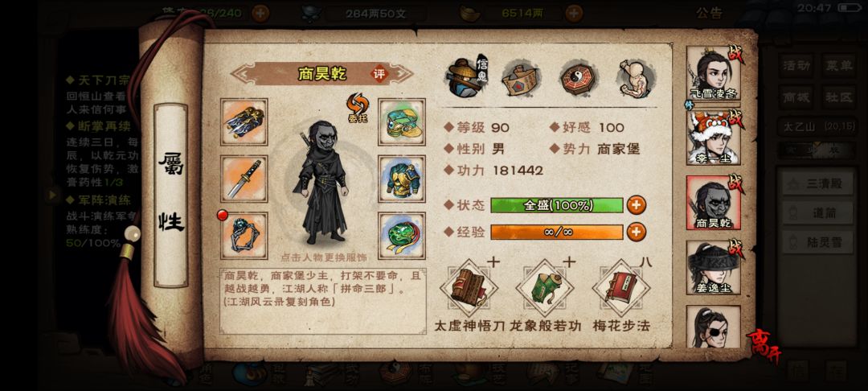Select the katana weapon equipment slot

tap(244, 179)
